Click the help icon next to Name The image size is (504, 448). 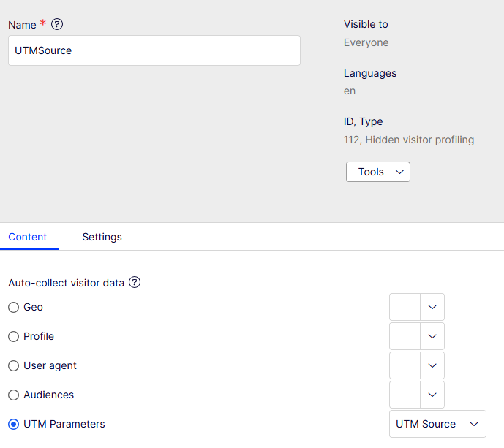[57, 24]
